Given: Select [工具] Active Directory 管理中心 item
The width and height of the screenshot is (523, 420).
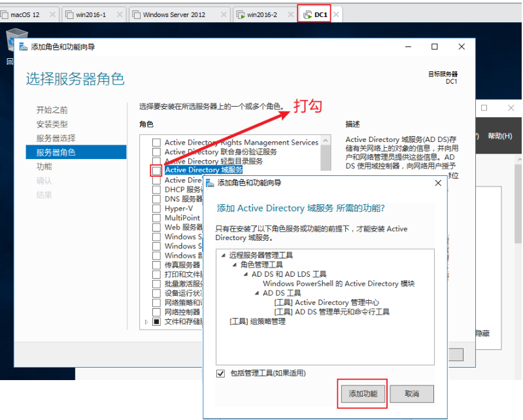Looking at the screenshot, I should [x=326, y=302].
